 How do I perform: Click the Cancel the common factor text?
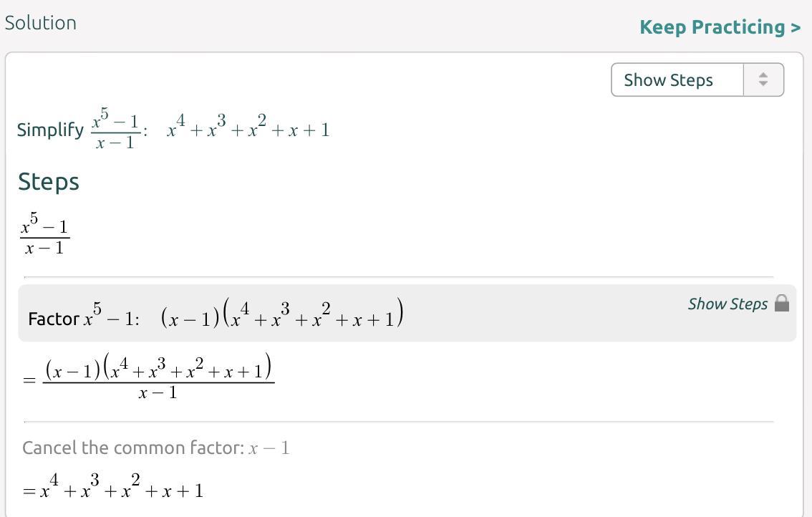click(x=132, y=448)
